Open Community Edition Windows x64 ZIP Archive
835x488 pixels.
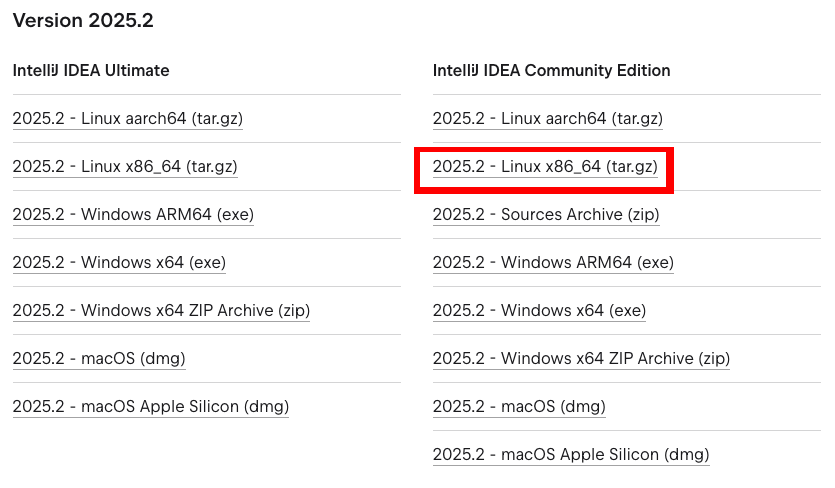pos(581,359)
